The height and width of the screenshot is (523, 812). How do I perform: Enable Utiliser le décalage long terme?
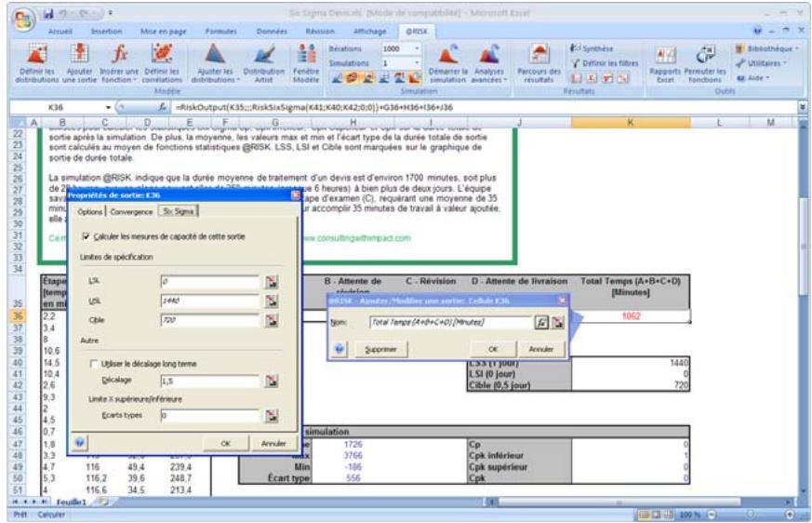point(94,364)
